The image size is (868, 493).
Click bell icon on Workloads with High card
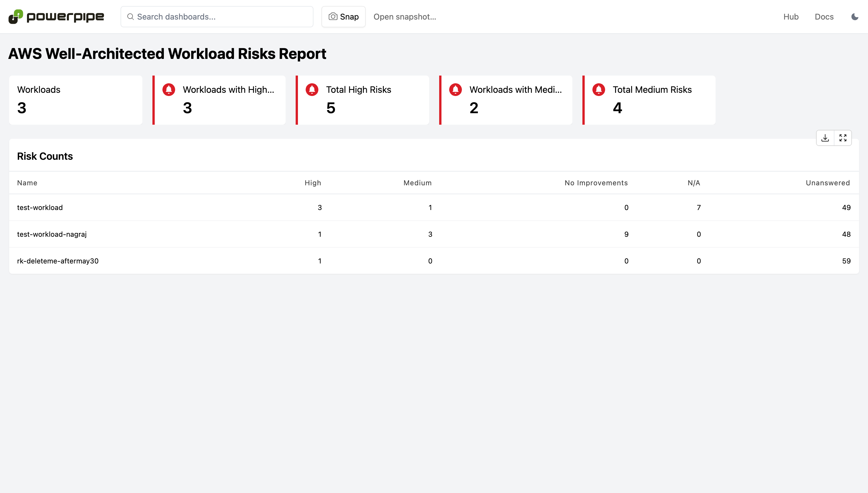168,90
